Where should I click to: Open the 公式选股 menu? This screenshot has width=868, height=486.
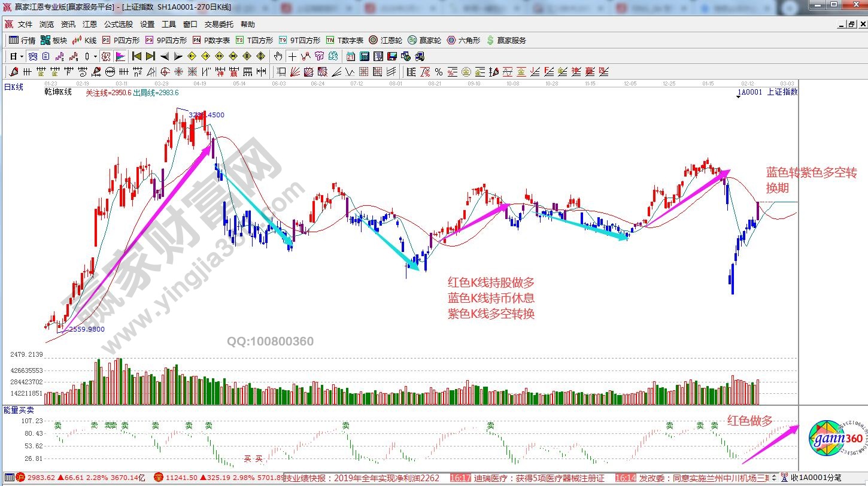pos(118,25)
